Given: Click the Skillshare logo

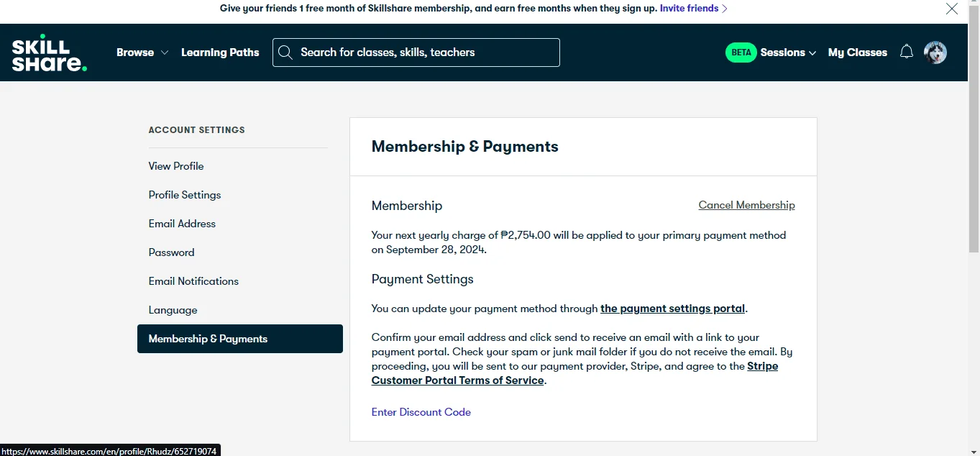Looking at the screenshot, I should coord(50,53).
